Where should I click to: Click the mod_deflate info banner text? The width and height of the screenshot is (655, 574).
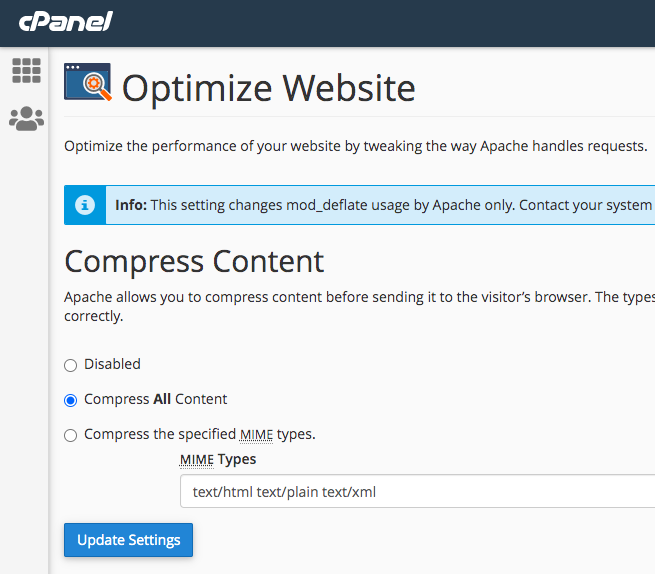point(380,205)
